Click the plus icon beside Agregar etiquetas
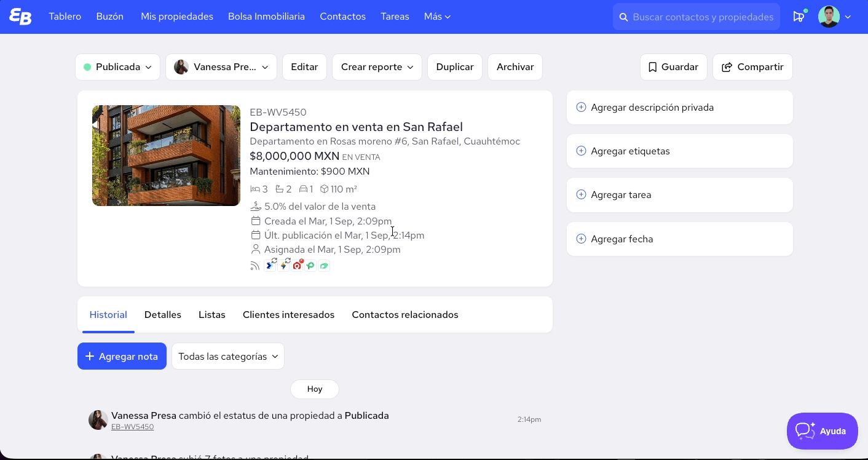The height and width of the screenshot is (460, 868). pos(581,151)
